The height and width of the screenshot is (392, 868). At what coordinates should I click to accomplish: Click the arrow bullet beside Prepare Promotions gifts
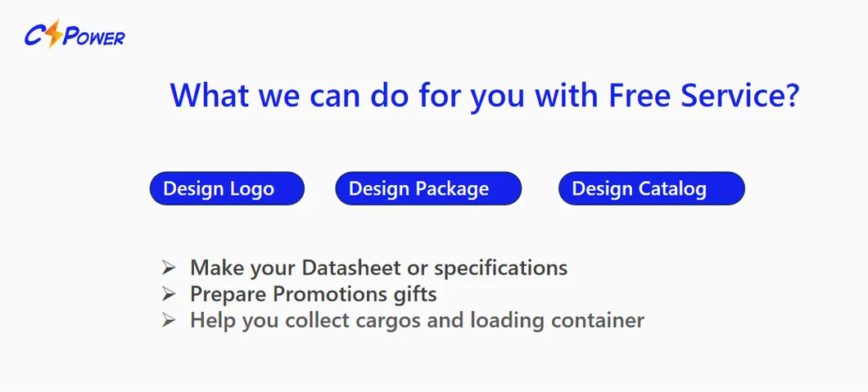(x=169, y=293)
